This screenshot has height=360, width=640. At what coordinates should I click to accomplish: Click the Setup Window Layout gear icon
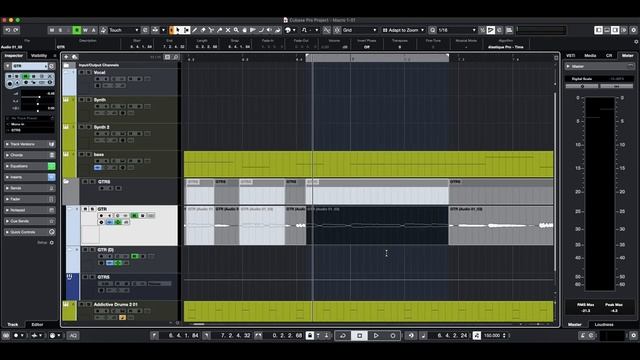click(633, 30)
